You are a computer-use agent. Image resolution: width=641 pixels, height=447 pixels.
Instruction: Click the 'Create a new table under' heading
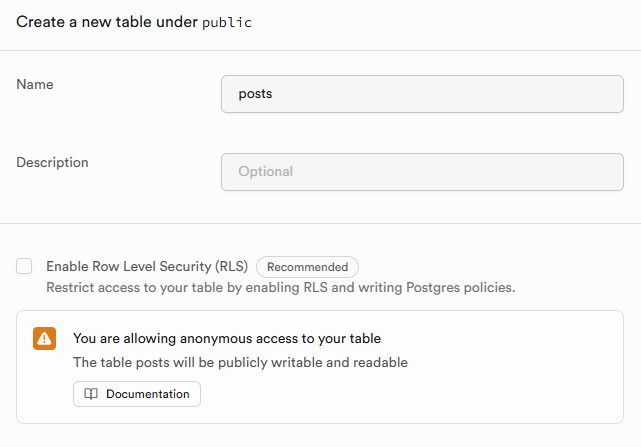click(106, 22)
